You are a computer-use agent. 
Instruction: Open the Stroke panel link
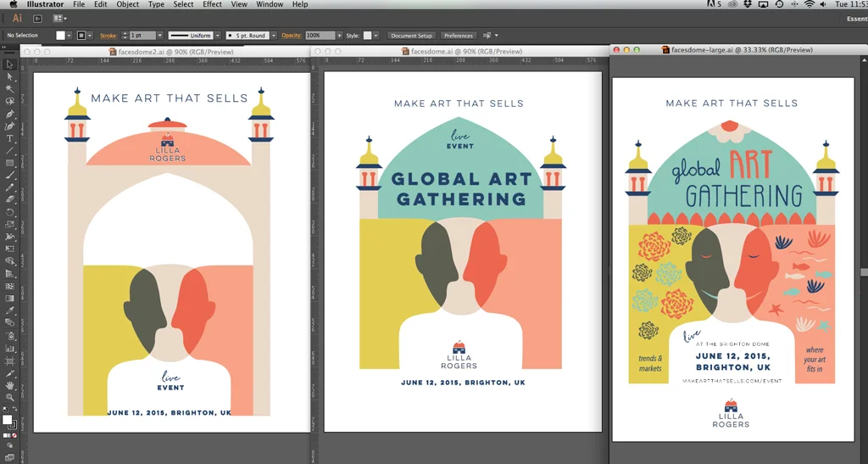click(108, 36)
